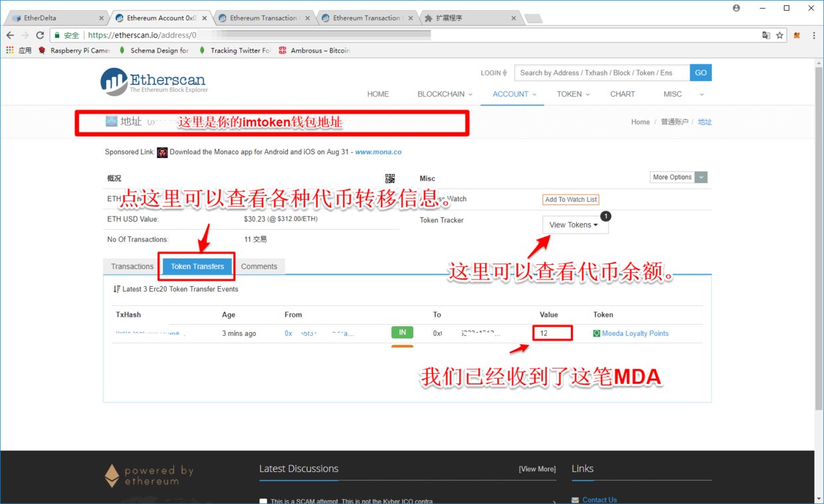Open the More Options dropdown
This screenshot has width=824, height=504.
point(678,177)
